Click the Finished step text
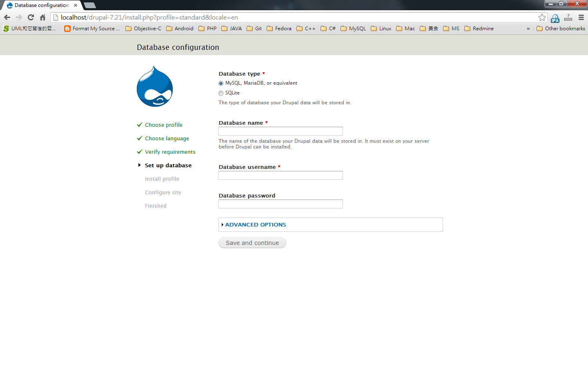Screen dimensions: 588x368 click(156, 206)
